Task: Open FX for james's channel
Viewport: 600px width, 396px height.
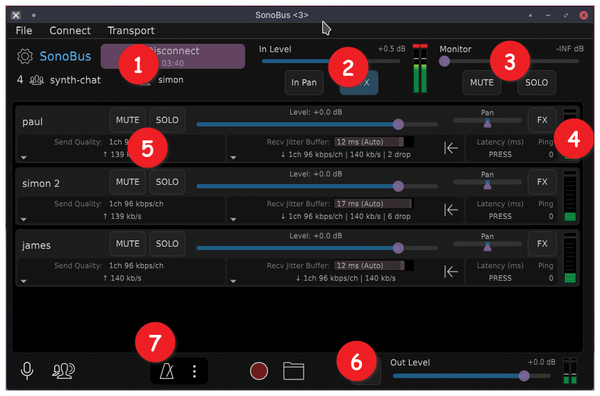Action: click(x=542, y=244)
